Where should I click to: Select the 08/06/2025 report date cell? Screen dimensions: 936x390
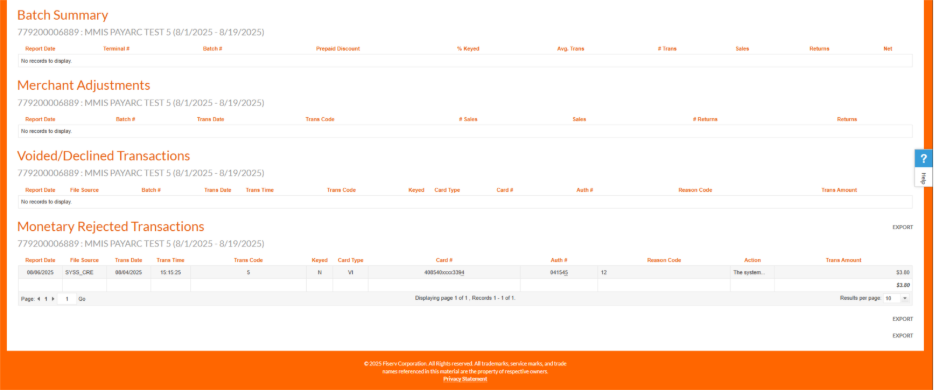(40, 272)
